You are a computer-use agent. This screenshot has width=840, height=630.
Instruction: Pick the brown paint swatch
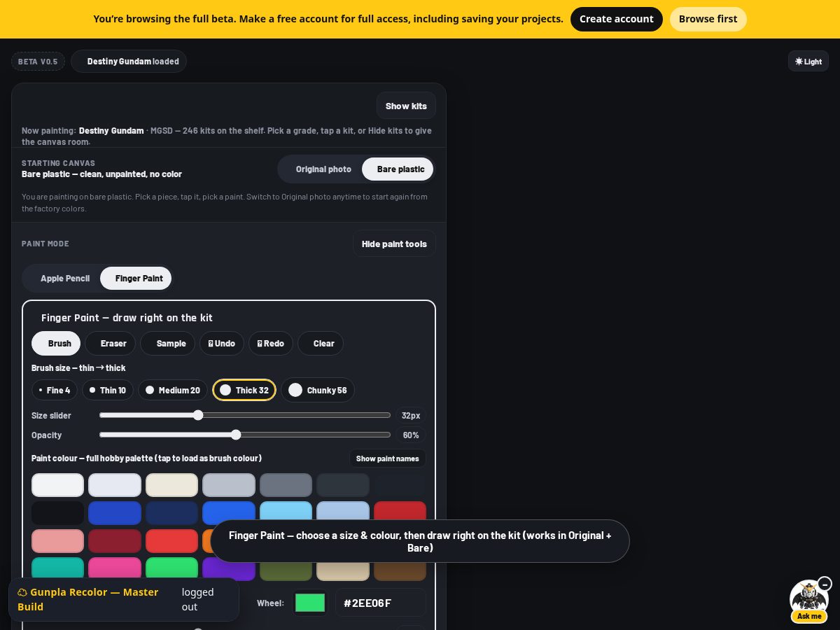[x=400, y=571]
